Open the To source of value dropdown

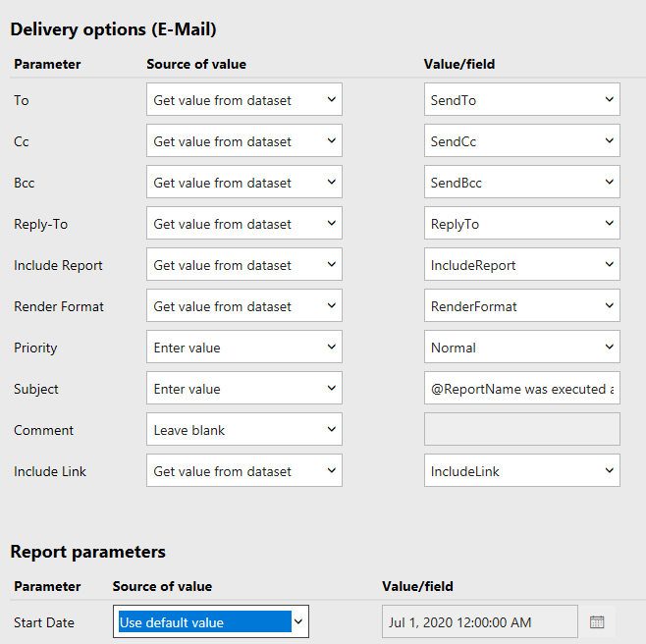pyautogui.click(x=243, y=100)
